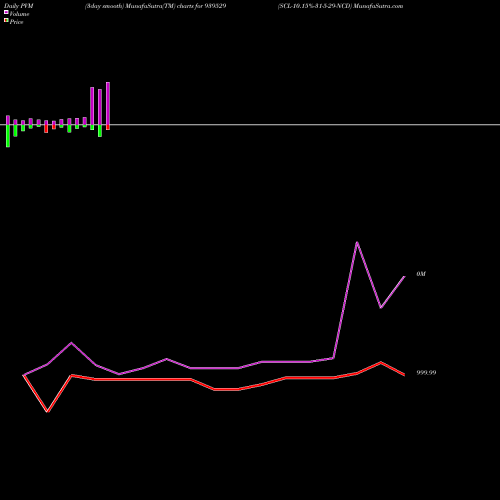This screenshot has width=500, height=500.
Task: Click the Daily PVM title text
Action: coord(19,6)
